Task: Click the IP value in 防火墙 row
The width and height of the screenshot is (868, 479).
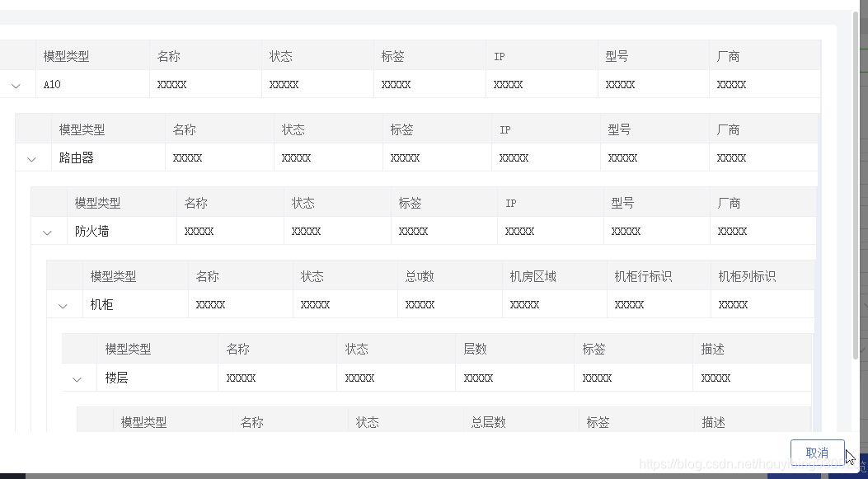Action: click(520, 231)
